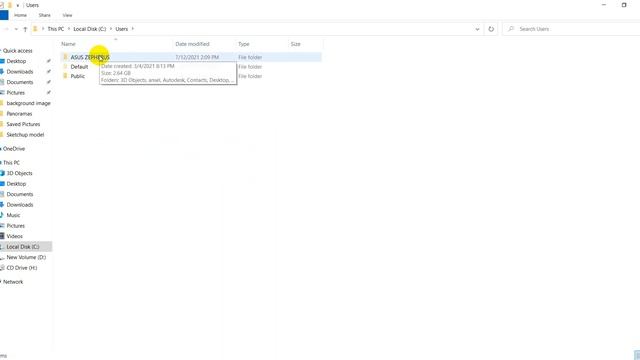
Task: Click pin icon next to Documents
Action: pyautogui.click(x=49, y=82)
